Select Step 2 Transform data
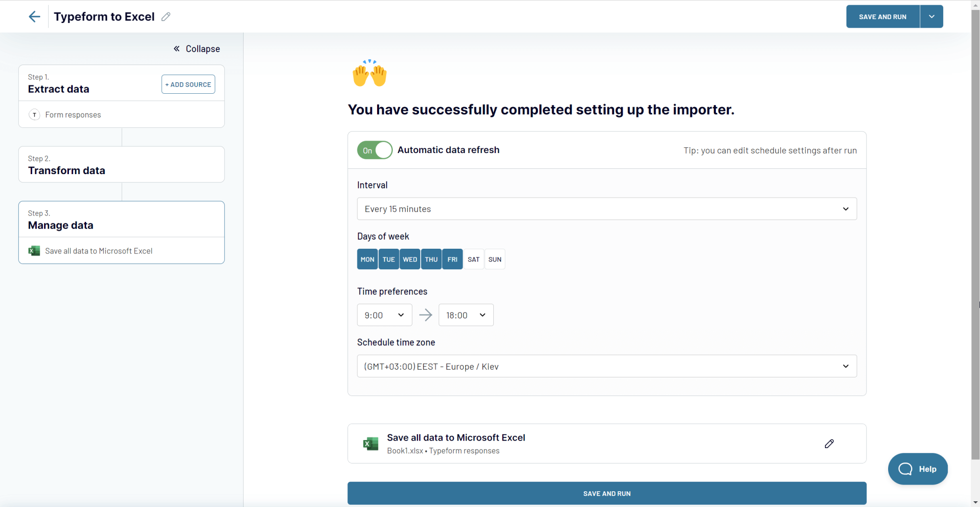 pos(121,165)
